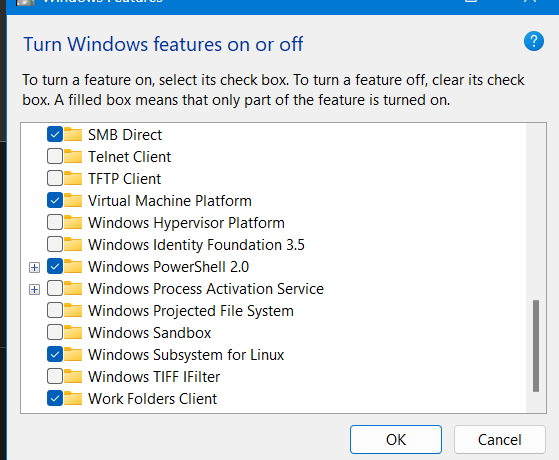Viewport: 559px width, 460px height.
Task: Select the Windows Identity Foundation 3.5 item
Action: click(196, 245)
